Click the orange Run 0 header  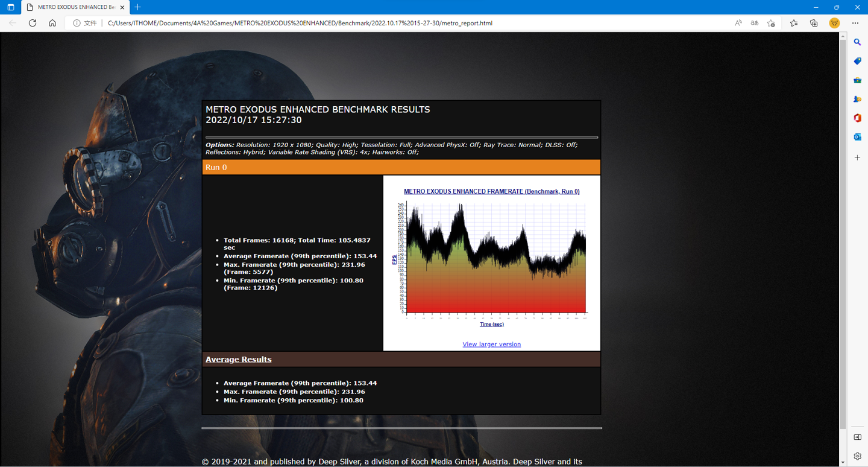(x=401, y=167)
